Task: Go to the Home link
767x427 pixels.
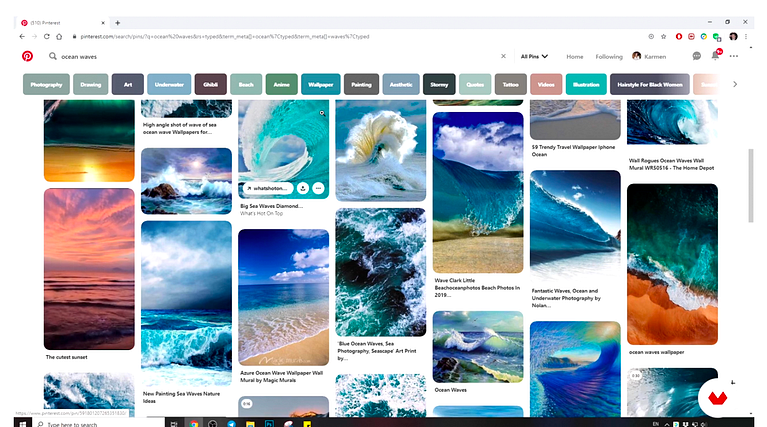Action: pos(575,57)
